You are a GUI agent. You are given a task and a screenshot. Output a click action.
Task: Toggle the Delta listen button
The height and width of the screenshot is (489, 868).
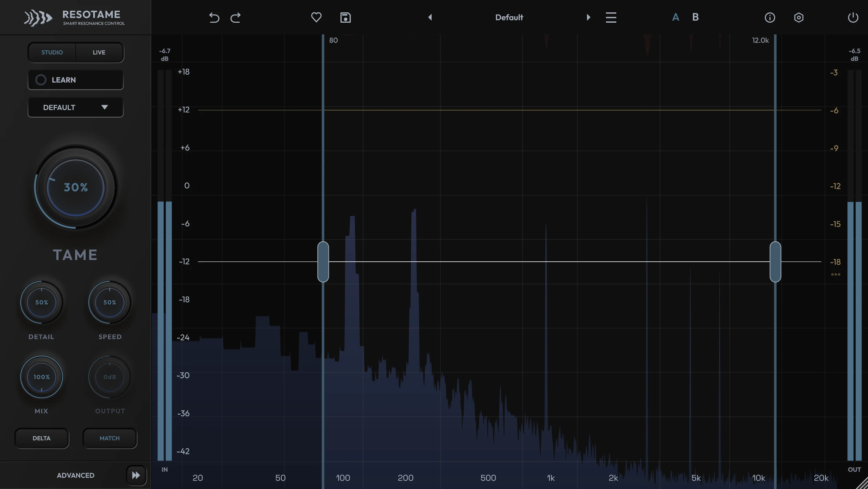pyautogui.click(x=42, y=438)
